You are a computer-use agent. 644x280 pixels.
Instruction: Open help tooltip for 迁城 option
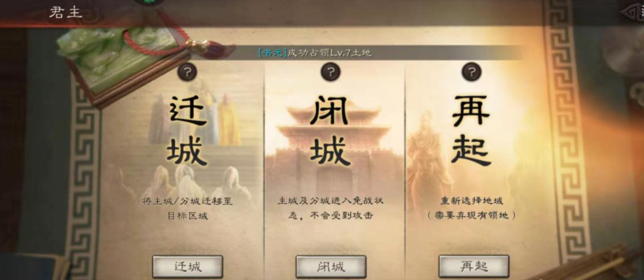pos(187,73)
